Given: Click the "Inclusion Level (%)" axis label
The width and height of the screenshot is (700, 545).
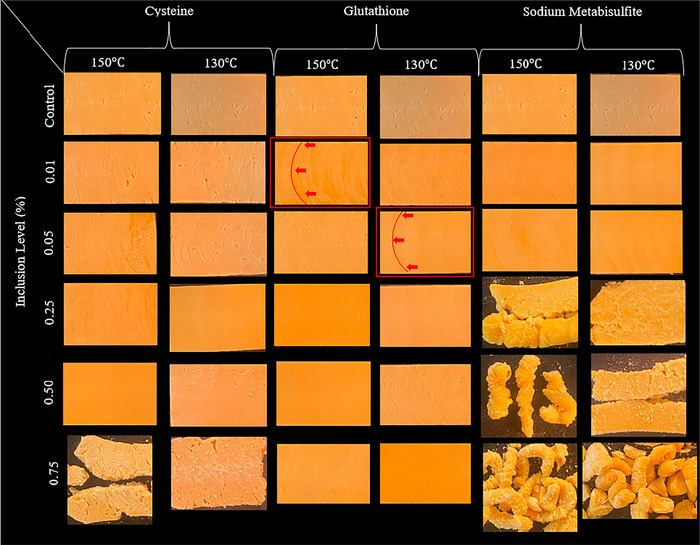Looking at the screenshot, I should click(21, 252).
